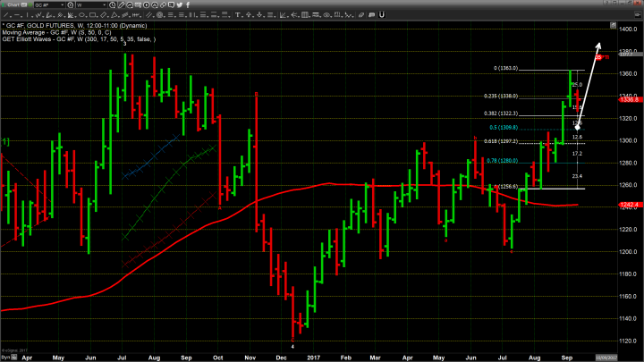This screenshot has width=644, height=362.
Task: Click the red 1336.8 price label
Action: [x=629, y=100]
